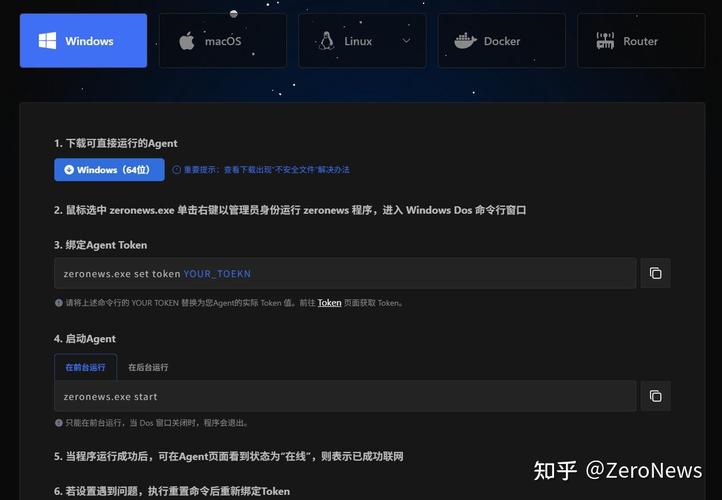Click the heading 4. 启动Agent

point(85,338)
